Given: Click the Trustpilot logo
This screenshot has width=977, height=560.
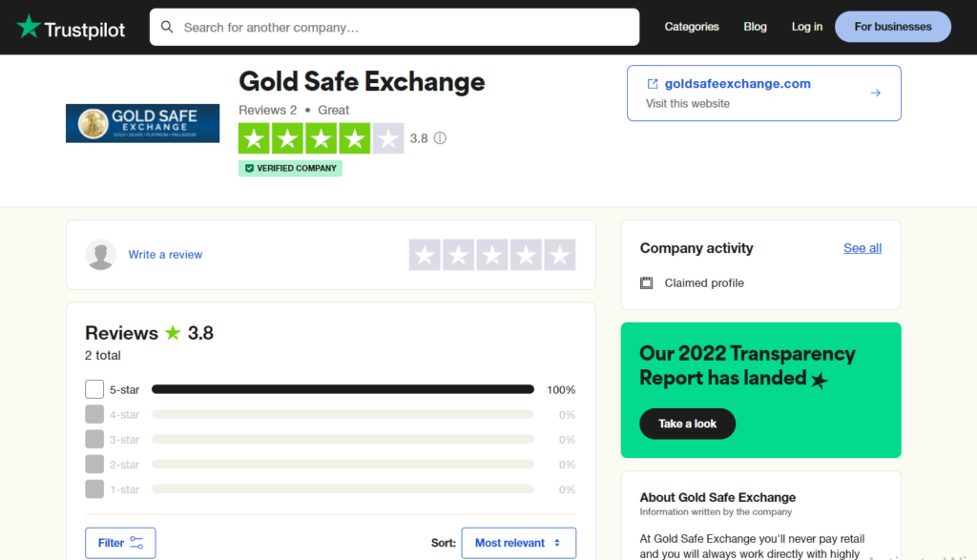Looking at the screenshot, I should click(71, 28).
